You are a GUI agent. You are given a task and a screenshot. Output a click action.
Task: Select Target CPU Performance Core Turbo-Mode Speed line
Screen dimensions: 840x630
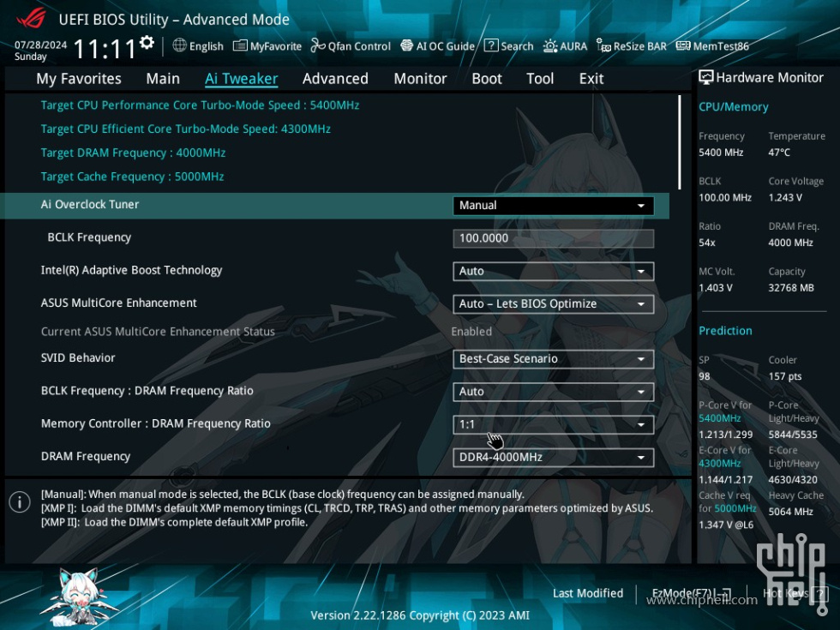pos(200,105)
